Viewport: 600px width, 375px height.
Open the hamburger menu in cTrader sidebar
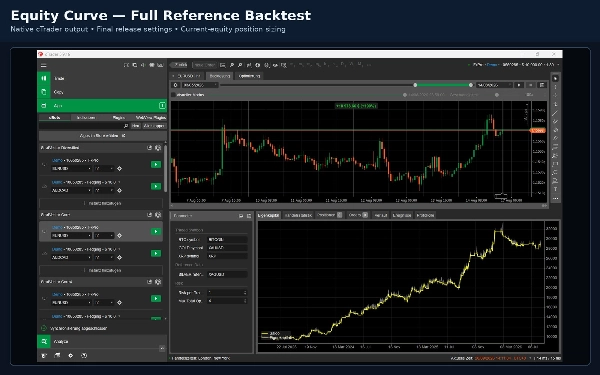pos(44,65)
